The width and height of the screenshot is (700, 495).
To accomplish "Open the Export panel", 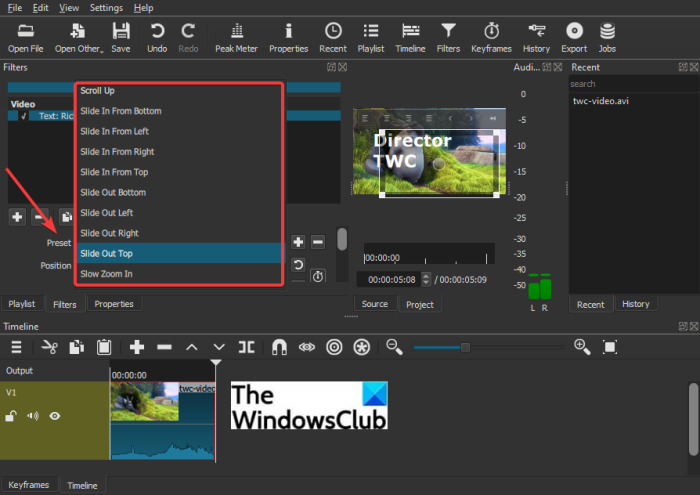I will click(574, 38).
